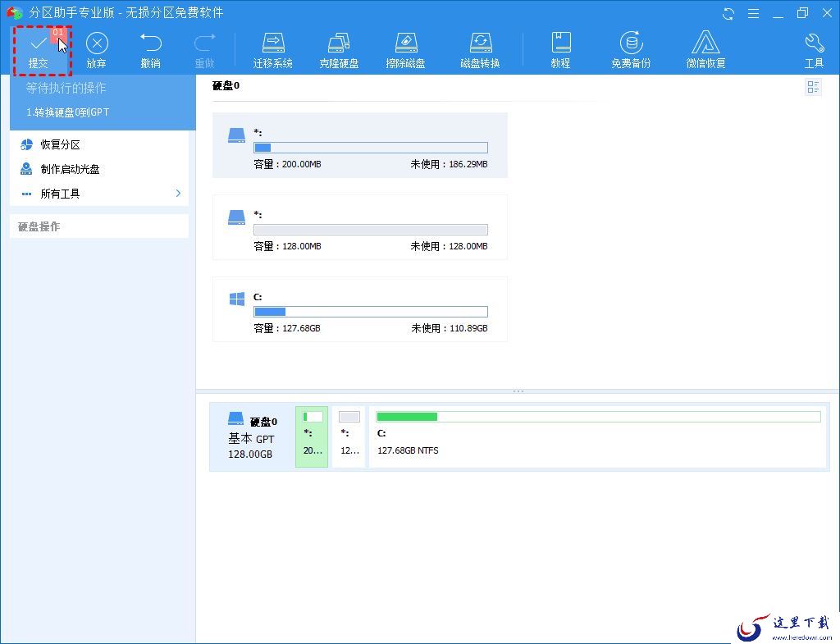Select the C: 127.68GB partition card
This screenshot has height=644, width=840.
tap(360, 309)
